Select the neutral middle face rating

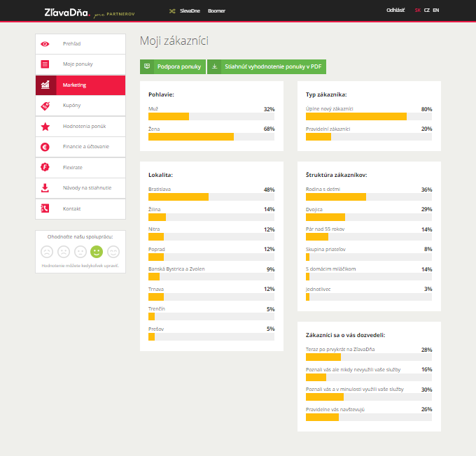80,251
